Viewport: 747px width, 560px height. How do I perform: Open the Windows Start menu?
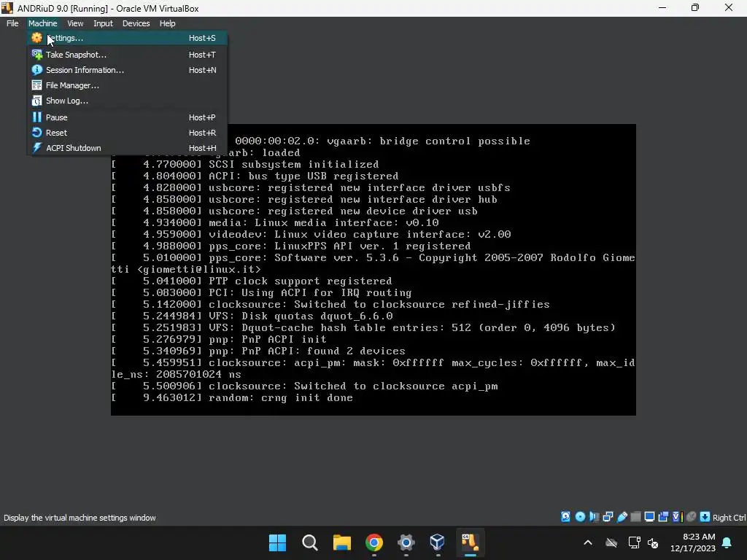click(x=277, y=542)
